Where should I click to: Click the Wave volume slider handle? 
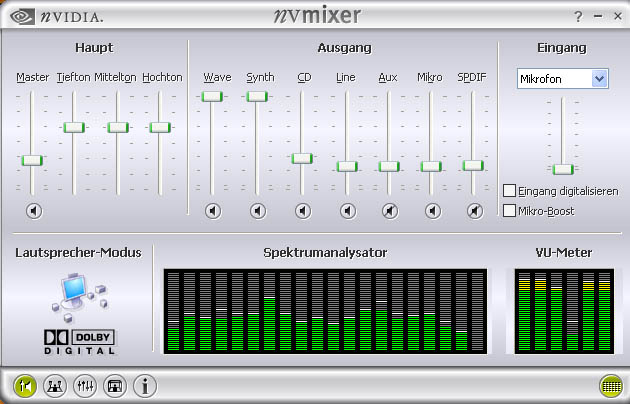tap(212, 96)
